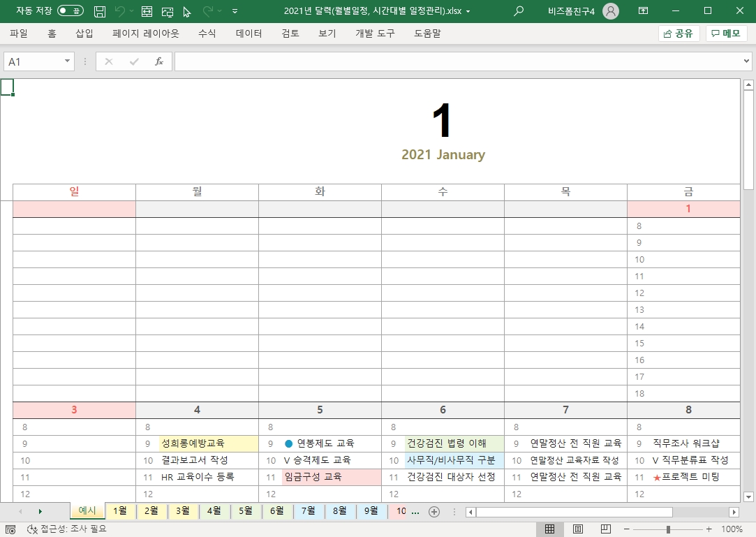Click the 공유 share button

pyautogui.click(x=679, y=34)
